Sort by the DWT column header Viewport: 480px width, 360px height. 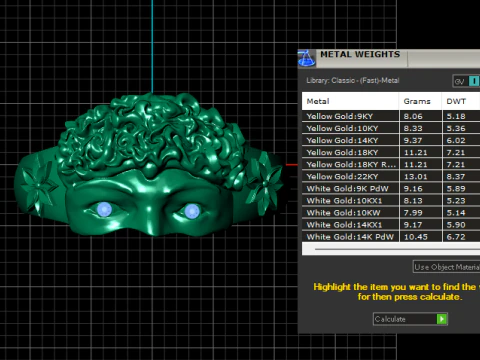click(x=461, y=101)
